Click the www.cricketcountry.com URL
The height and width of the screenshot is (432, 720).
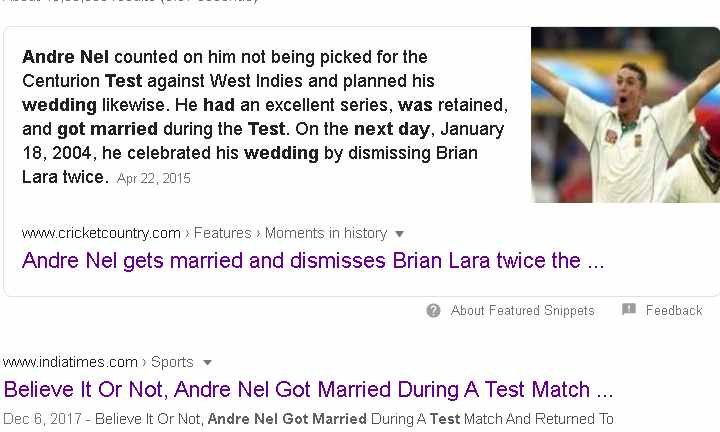101,233
